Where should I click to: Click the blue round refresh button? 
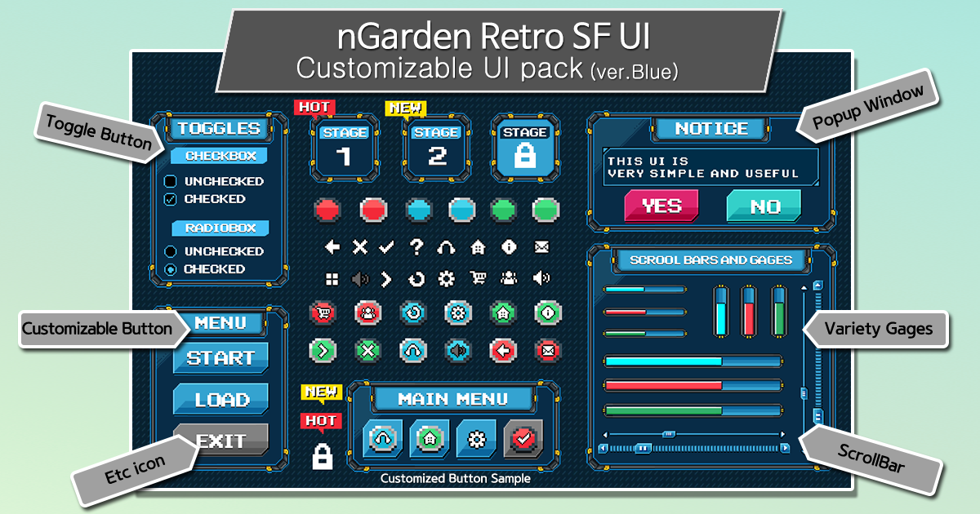[412, 312]
